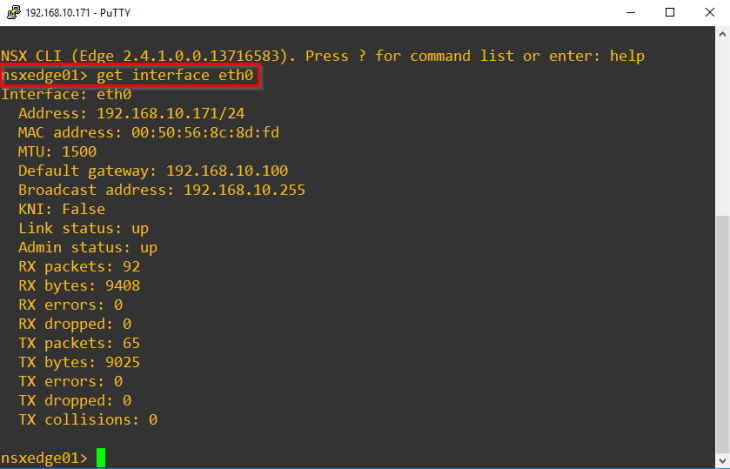
Task: Click the TX collisions: 0 line
Action: coord(87,420)
